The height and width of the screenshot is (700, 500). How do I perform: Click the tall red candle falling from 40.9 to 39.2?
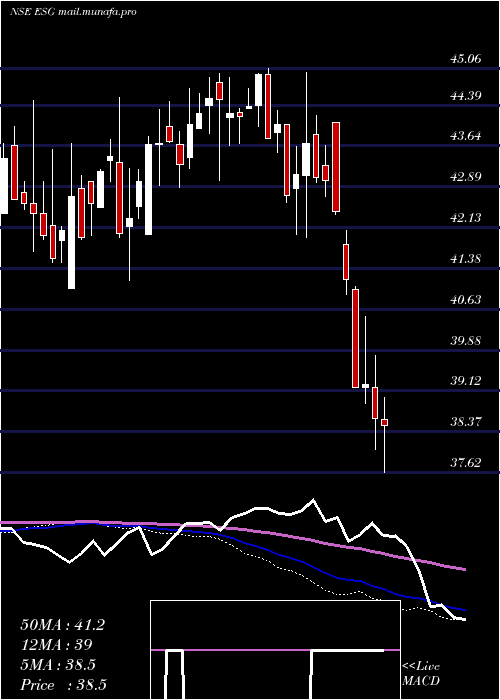tap(355, 338)
